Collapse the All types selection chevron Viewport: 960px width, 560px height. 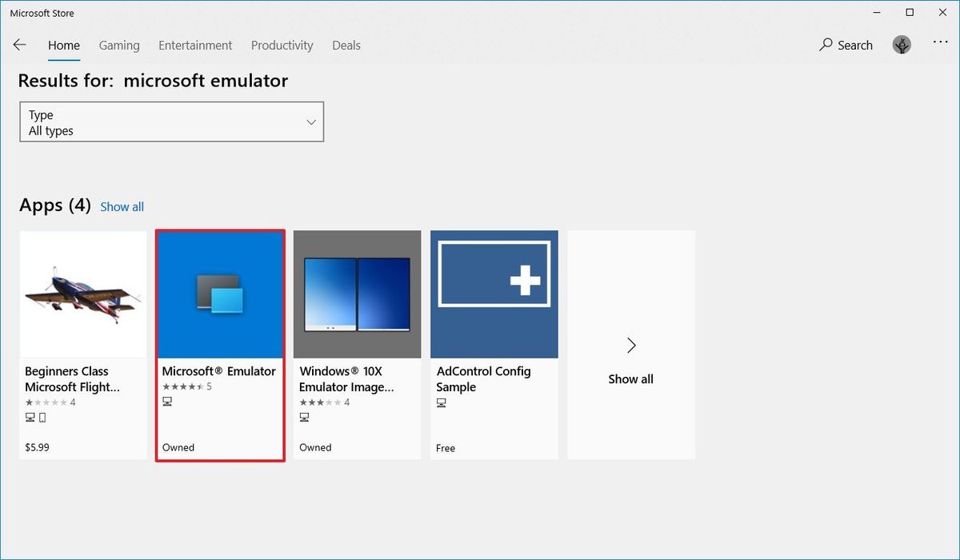pyautogui.click(x=311, y=122)
